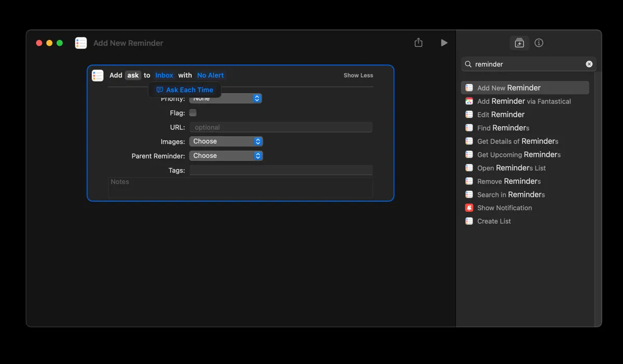The image size is (623, 364).
Task: Click the Notes text area
Action: coord(240,187)
